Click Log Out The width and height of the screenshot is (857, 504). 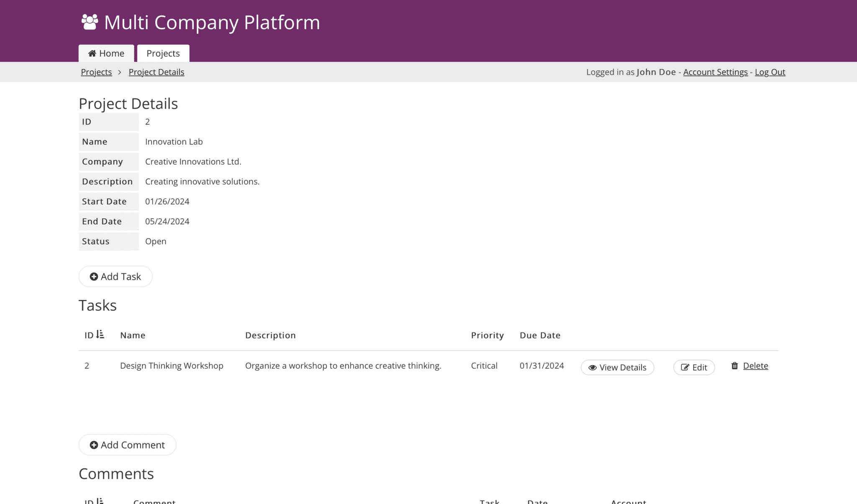[770, 72]
